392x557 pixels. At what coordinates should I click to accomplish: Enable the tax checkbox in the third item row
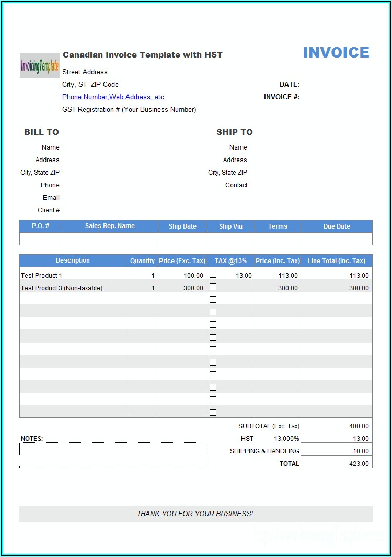tap(213, 300)
